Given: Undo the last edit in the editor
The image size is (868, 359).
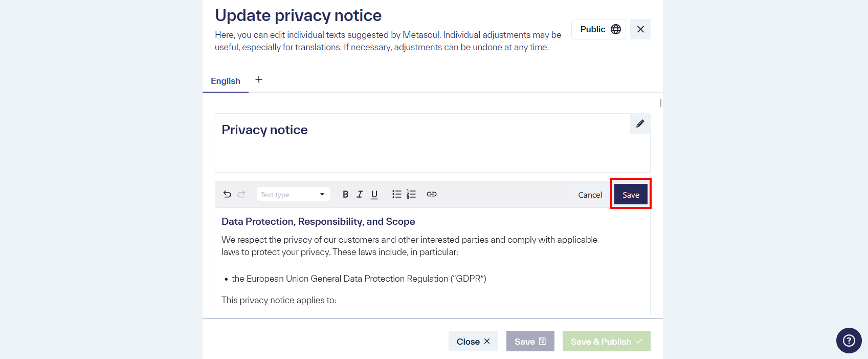Looking at the screenshot, I should 228,194.
